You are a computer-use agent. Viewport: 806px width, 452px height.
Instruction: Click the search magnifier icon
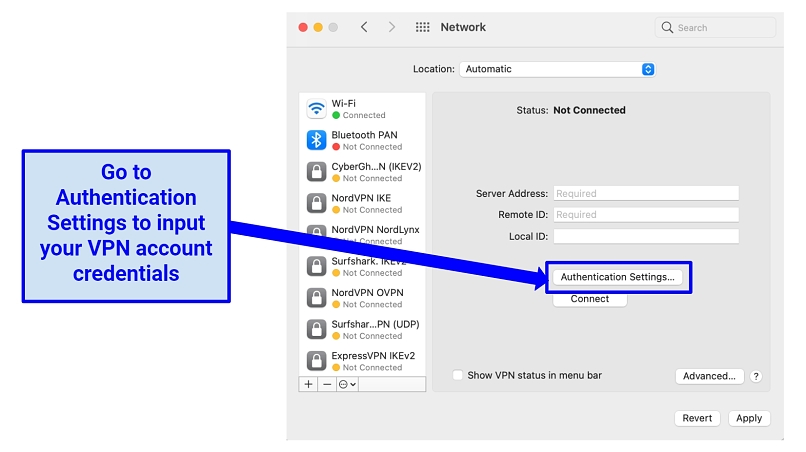tap(667, 27)
